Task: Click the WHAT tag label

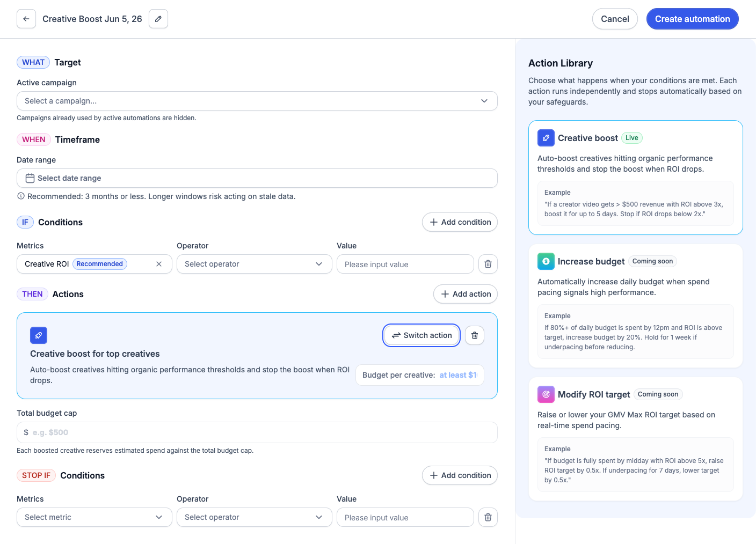Action: pos(33,62)
